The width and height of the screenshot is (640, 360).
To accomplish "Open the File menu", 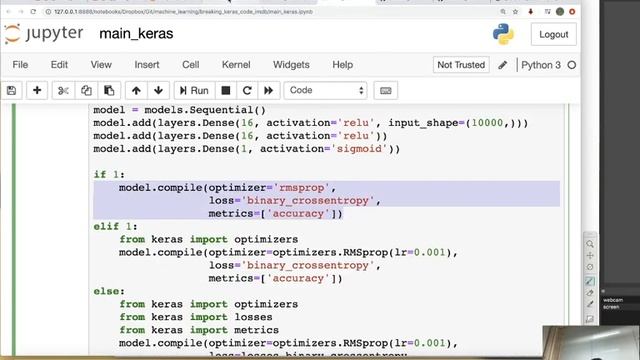I will (20, 64).
